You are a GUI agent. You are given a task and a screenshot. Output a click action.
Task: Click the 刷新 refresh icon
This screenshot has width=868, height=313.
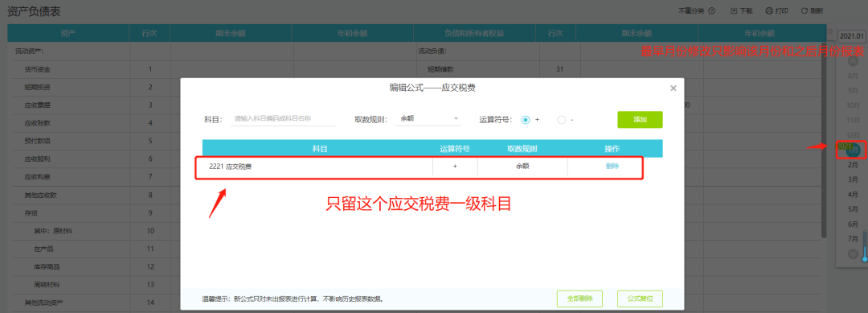[804, 11]
